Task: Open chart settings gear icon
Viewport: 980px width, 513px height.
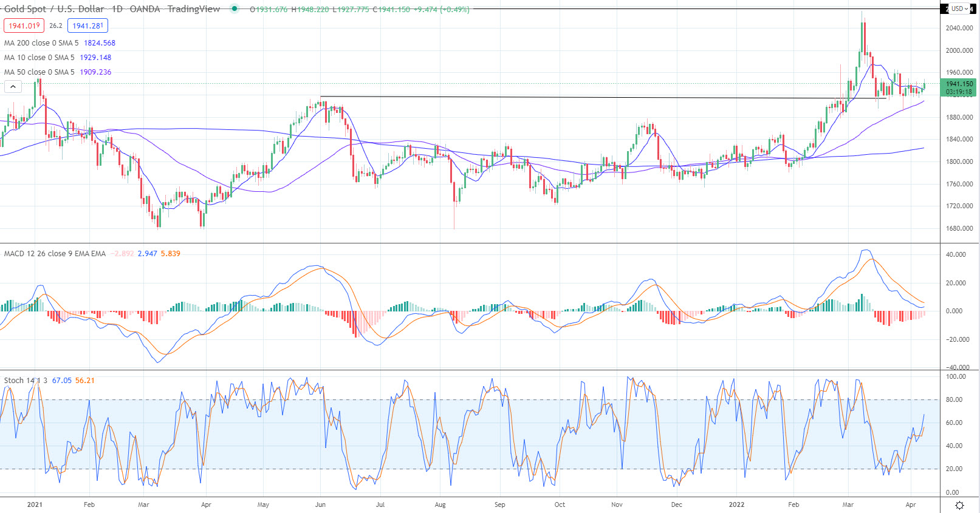Action: click(960, 505)
